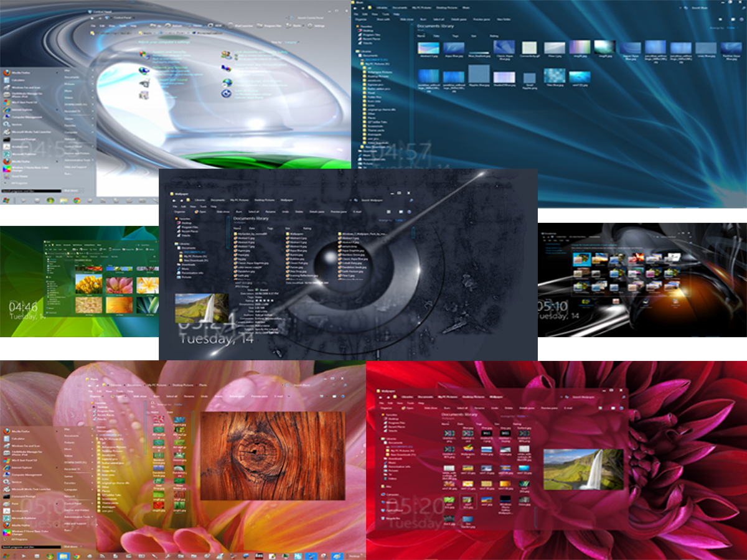Open Network and Internet icon in Control Panel

(144, 70)
